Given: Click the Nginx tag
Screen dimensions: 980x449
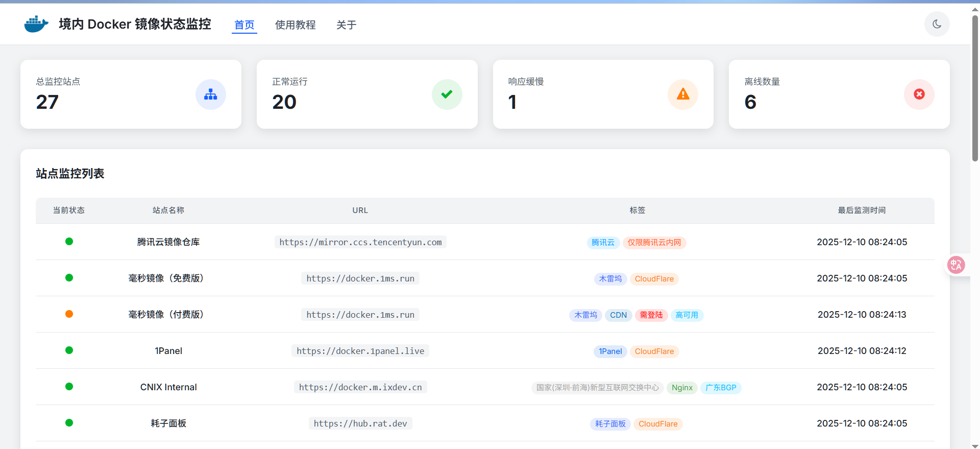Looking at the screenshot, I should tap(682, 388).
